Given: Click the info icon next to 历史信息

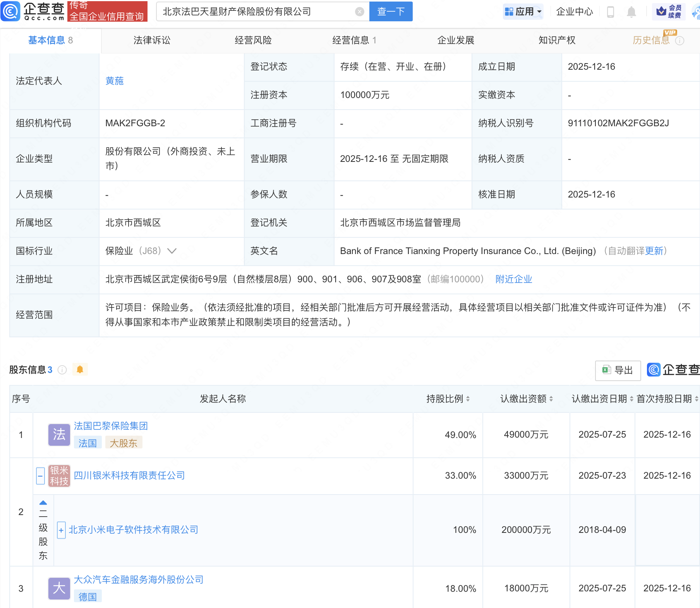Looking at the screenshot, I should (679, 40).
